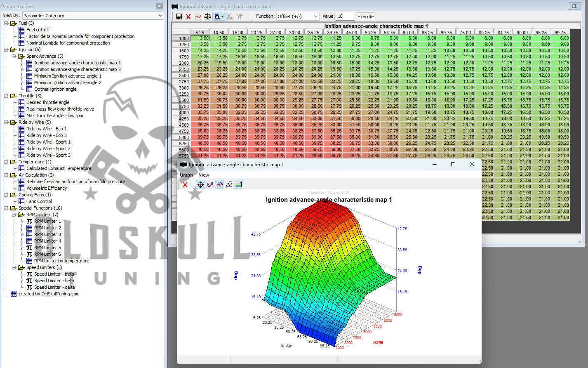Open the View menu in the graph window
This screenshot has width=588, height=368.
pos(204,175)
